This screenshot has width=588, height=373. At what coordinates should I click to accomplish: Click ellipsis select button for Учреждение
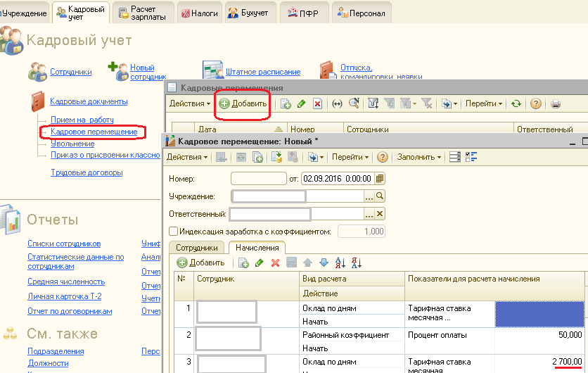[x=369, y=196]
